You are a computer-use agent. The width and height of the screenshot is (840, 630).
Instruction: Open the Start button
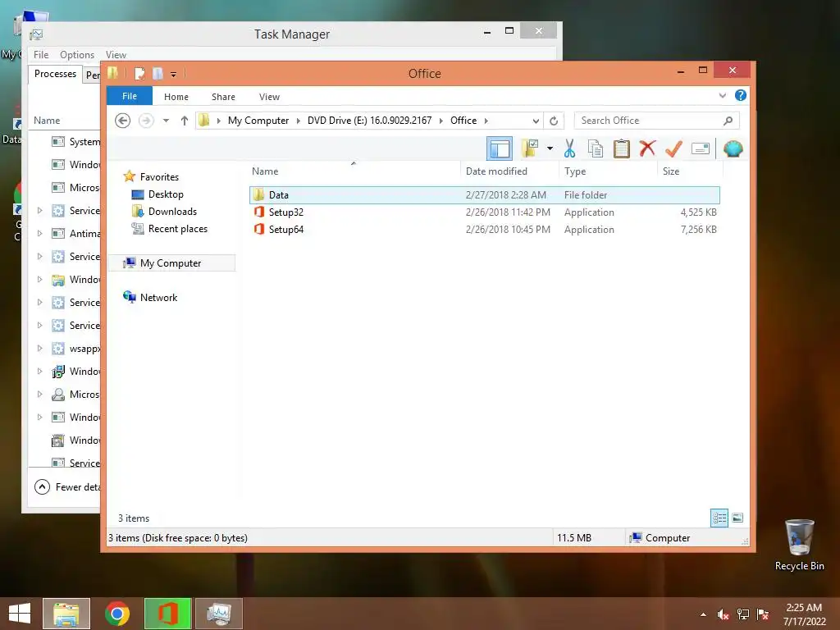20,614
